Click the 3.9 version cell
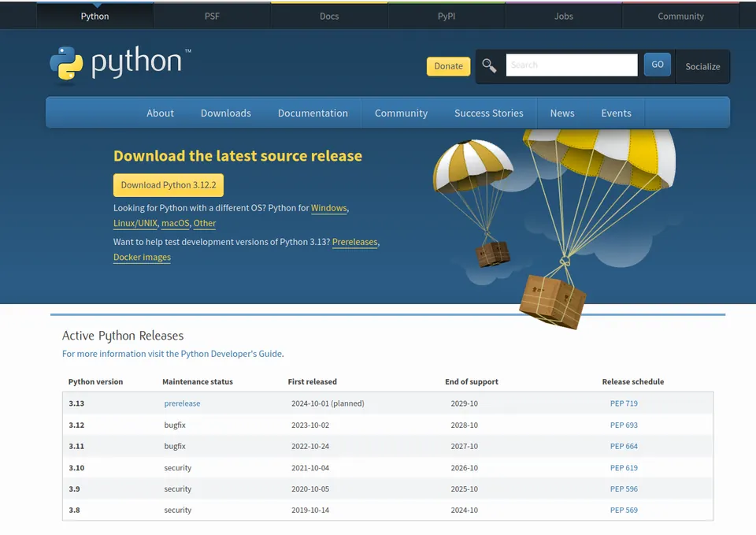Image resolution: width=756 pixels, height=535 pixels. pyautogui.click(x=74, y=489)
